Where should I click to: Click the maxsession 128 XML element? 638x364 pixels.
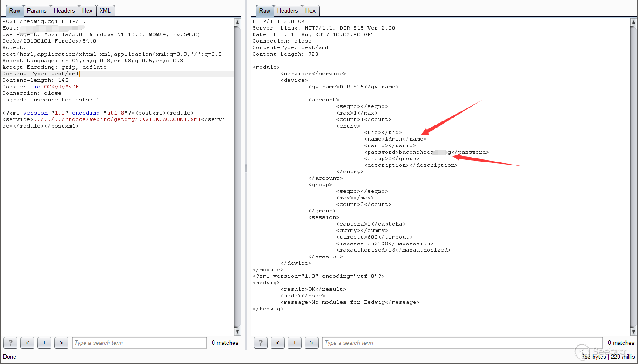[385, 243]
